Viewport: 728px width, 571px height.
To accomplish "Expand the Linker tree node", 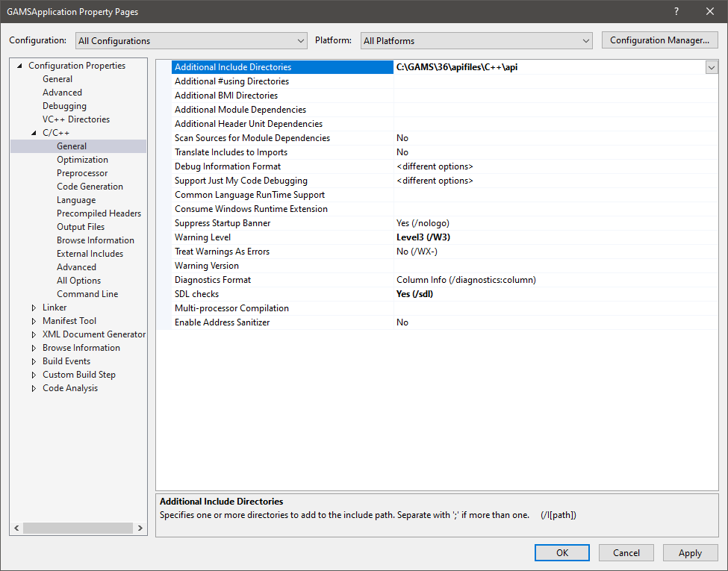I will [x=34, y=308].
